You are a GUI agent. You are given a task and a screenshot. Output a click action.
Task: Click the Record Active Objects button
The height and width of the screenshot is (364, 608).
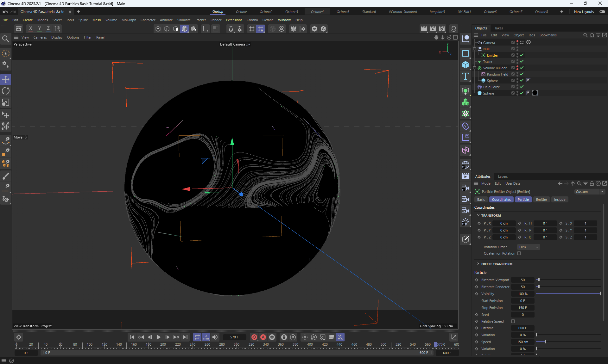pyautogui.click(x=254, y=337)
